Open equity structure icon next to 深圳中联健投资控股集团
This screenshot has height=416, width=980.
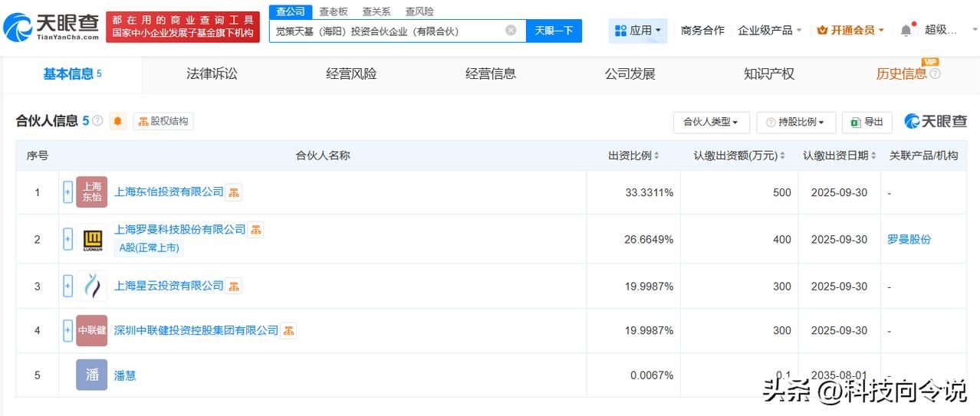coord(288,331)
